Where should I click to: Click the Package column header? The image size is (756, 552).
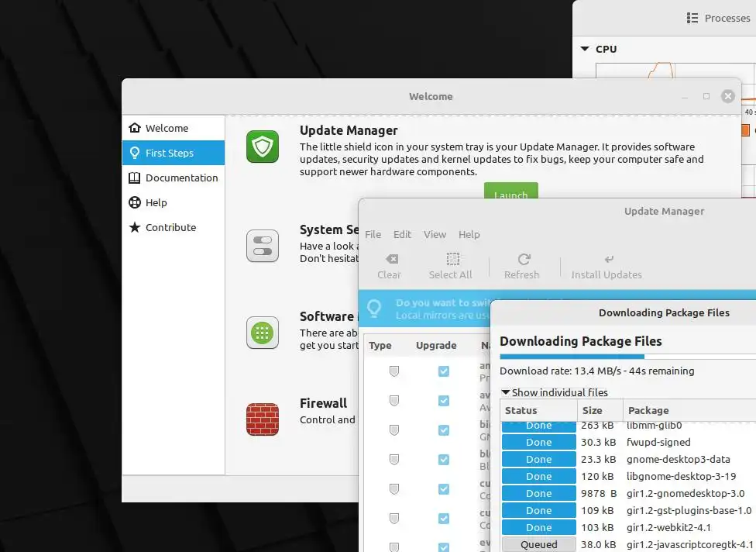click(689, 410)
